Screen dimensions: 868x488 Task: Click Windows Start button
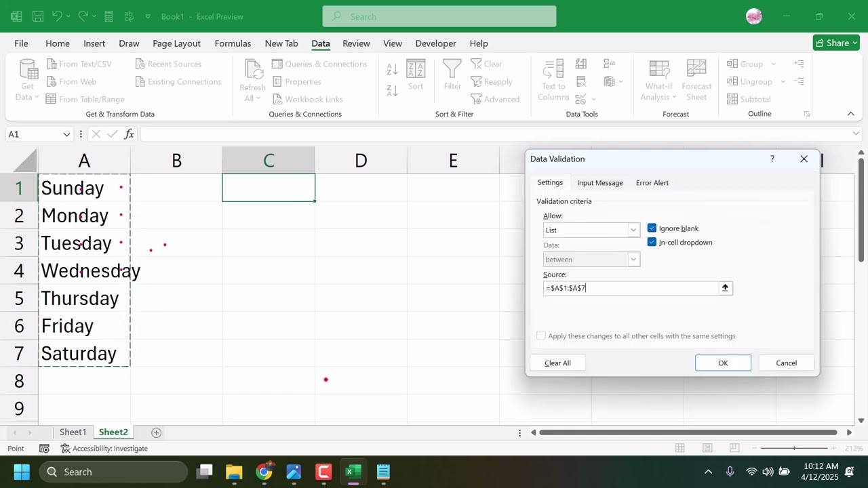click(22, 472)
